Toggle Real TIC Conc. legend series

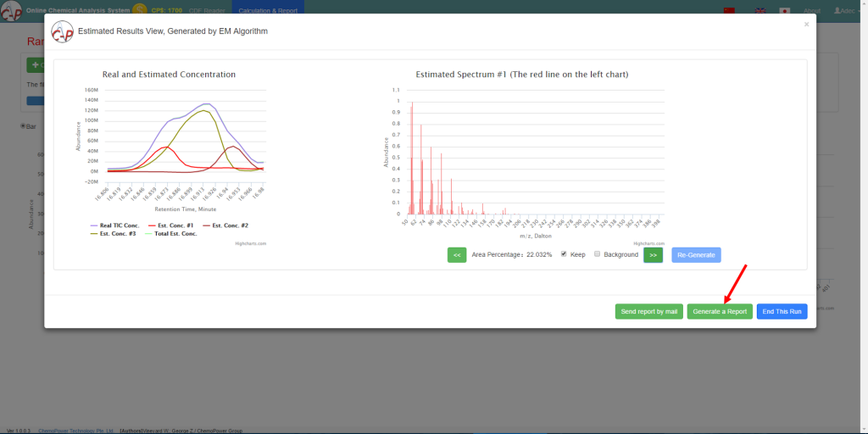tap(117, 225)
